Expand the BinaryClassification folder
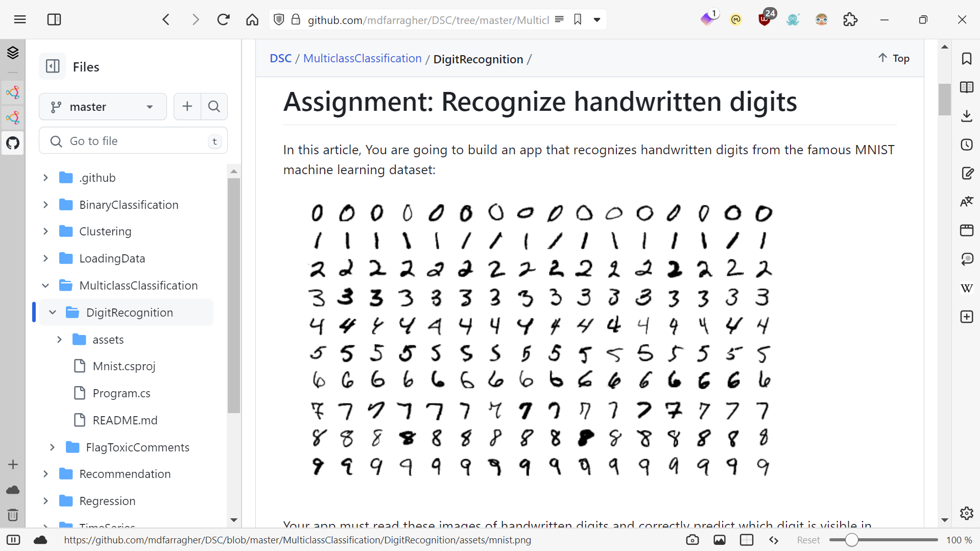Screen dimensions: 980x551 45,205
